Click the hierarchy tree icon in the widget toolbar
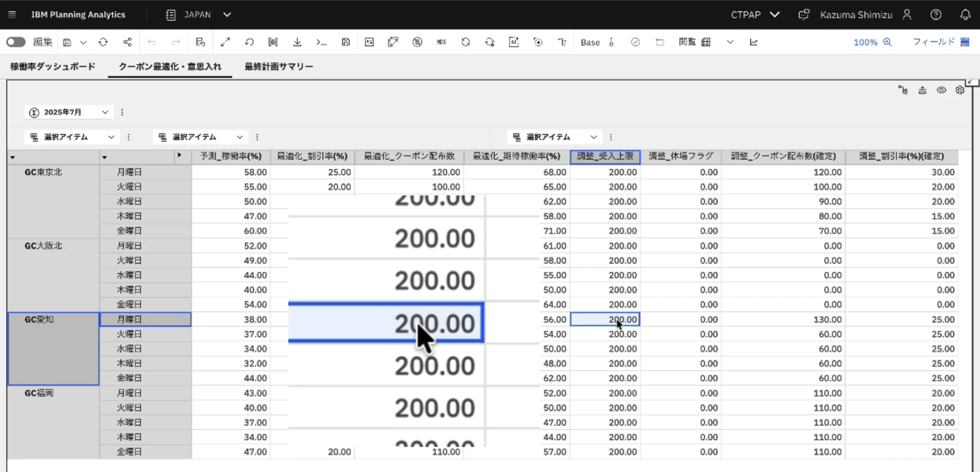The width and height of the screenshot is (980, 472). (x=903, y=90)
